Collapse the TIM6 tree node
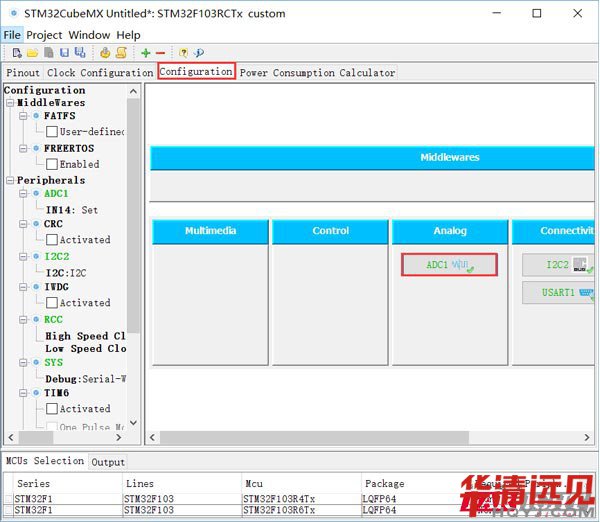The image size is (600, 522). point(23,393)
